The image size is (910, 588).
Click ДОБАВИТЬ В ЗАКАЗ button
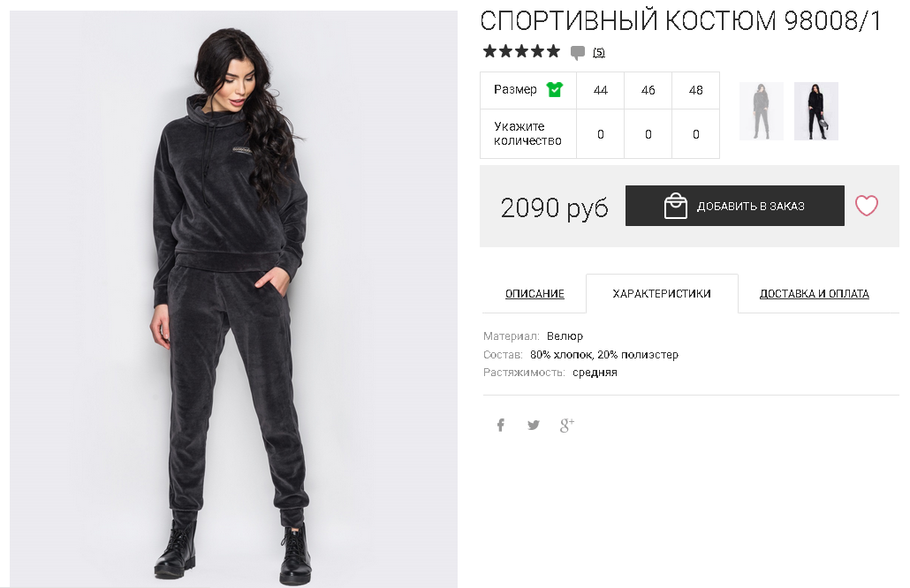(x=735, y=206)
